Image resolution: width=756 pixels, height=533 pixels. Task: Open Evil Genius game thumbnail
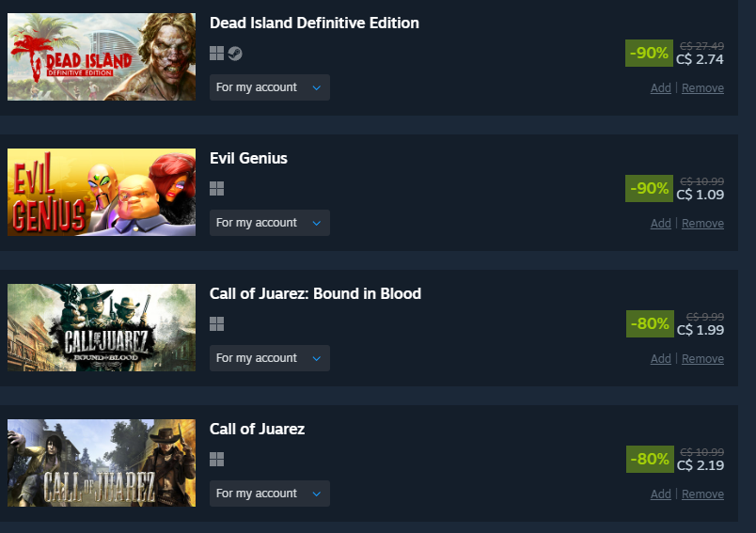(102, 193)
